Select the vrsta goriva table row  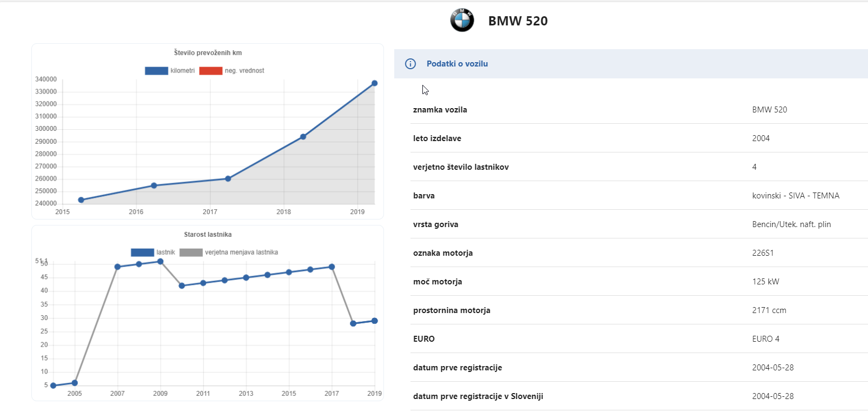click(639, 224)
